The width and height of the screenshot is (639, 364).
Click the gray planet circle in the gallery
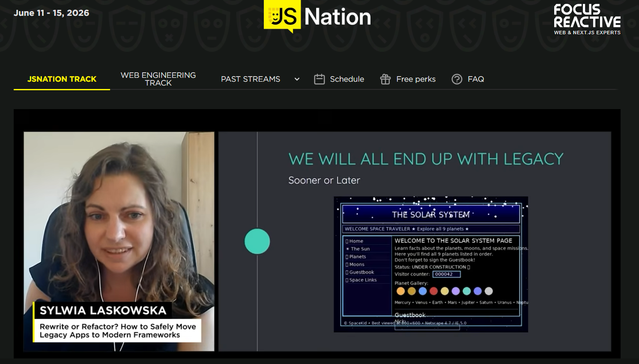pos(489,291)
